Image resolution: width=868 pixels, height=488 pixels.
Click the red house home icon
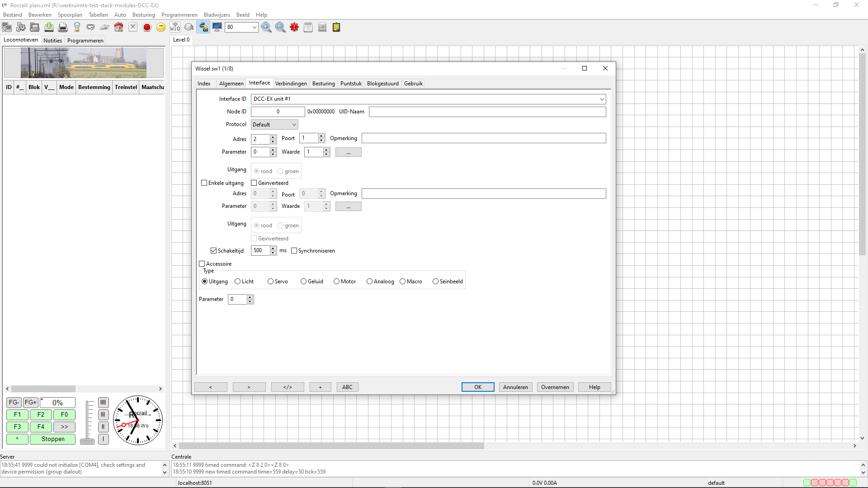[118, 28]
